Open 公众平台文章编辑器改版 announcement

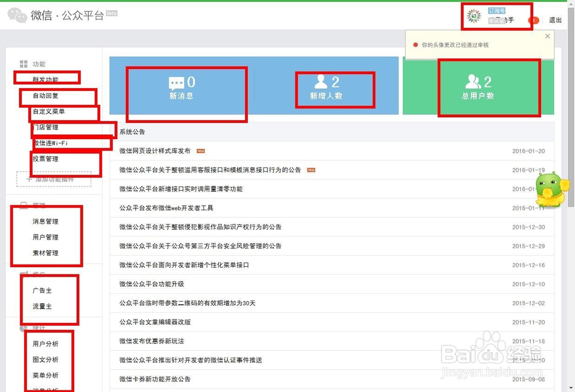155,322
